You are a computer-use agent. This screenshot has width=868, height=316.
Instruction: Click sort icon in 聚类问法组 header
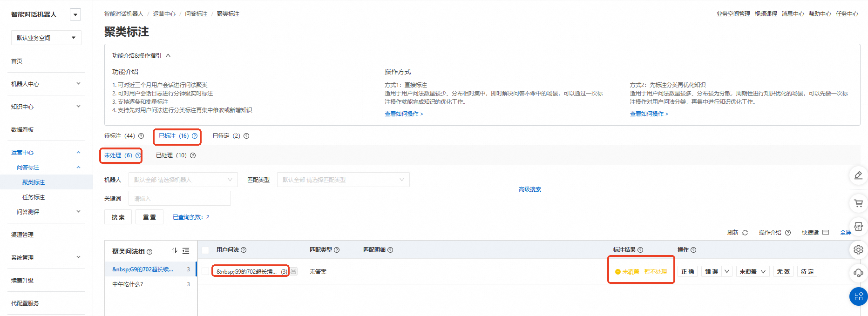pos(175,250)
